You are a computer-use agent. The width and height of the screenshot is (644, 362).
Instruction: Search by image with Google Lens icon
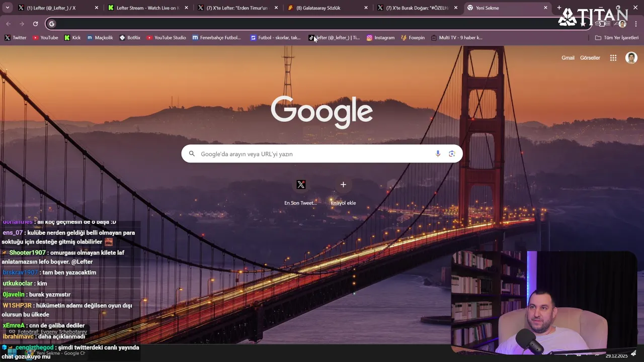point(452,154)
